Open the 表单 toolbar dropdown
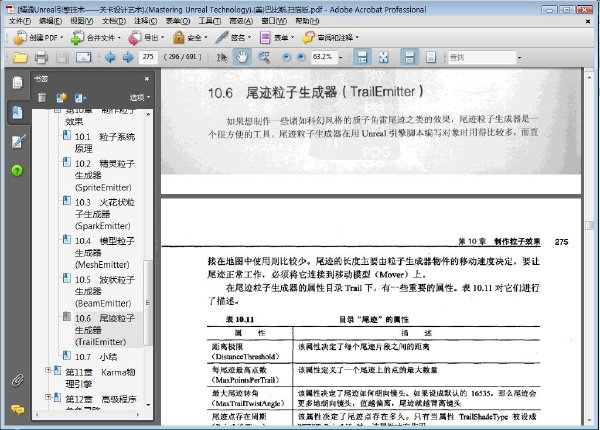The image size is (600, 430). [277, 37]
